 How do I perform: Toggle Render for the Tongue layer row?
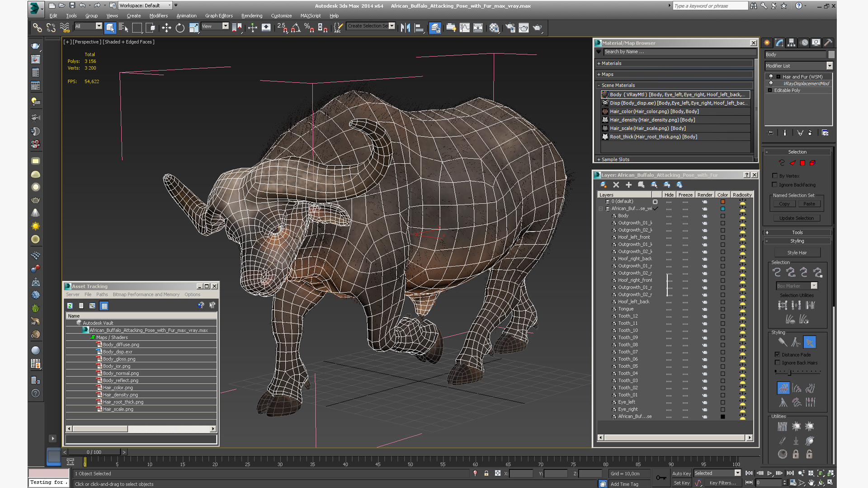[x=704, y=309]
